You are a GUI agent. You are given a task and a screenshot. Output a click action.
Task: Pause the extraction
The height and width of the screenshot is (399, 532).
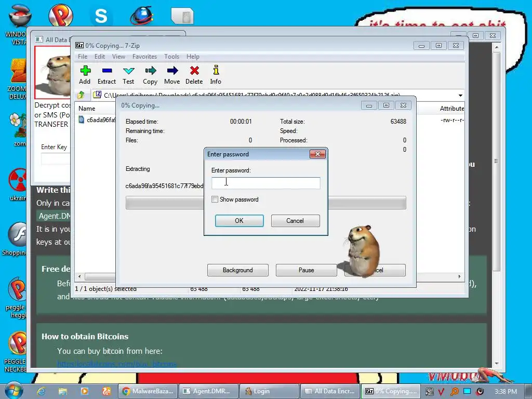tap(306, 270)
